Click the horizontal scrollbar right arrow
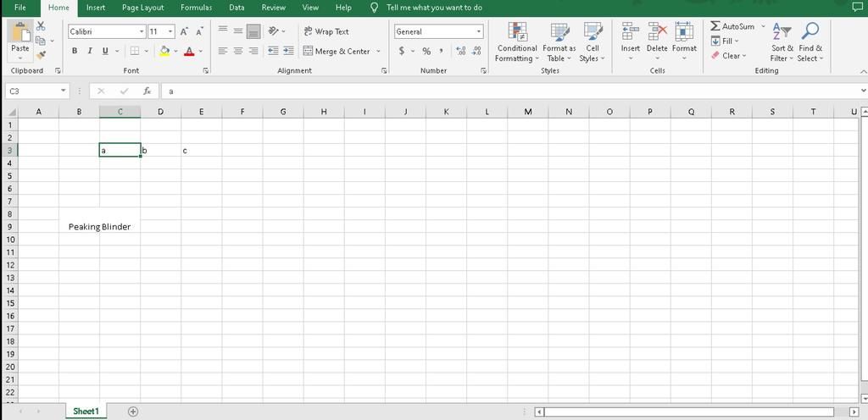 pyautogui.click(x=854, y=412)
